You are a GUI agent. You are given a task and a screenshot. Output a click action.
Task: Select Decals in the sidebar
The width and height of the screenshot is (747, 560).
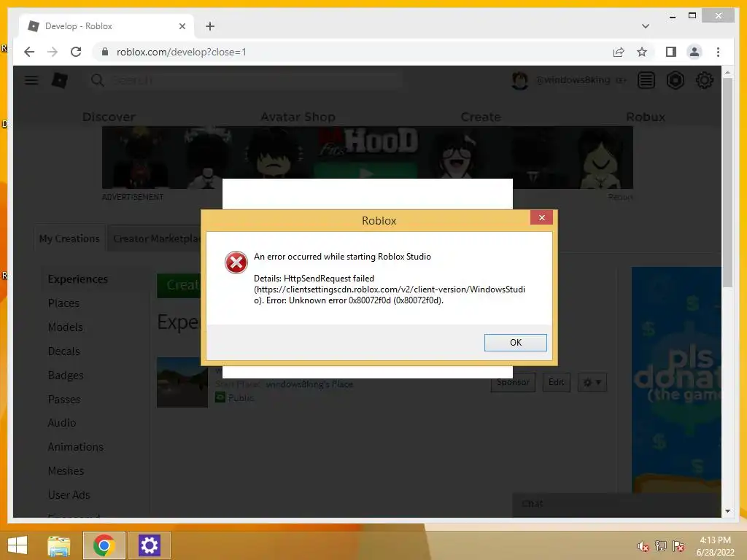pyautogui.click(x=64, y=351)
